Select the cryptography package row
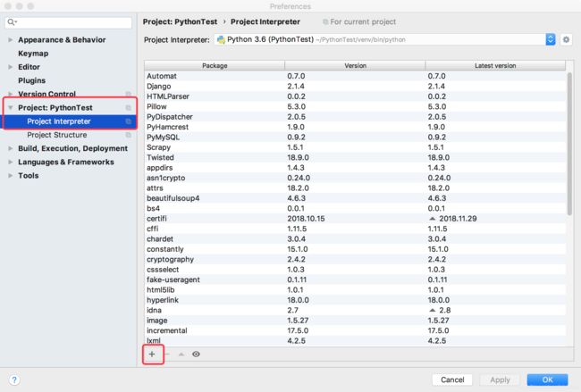 355,260
